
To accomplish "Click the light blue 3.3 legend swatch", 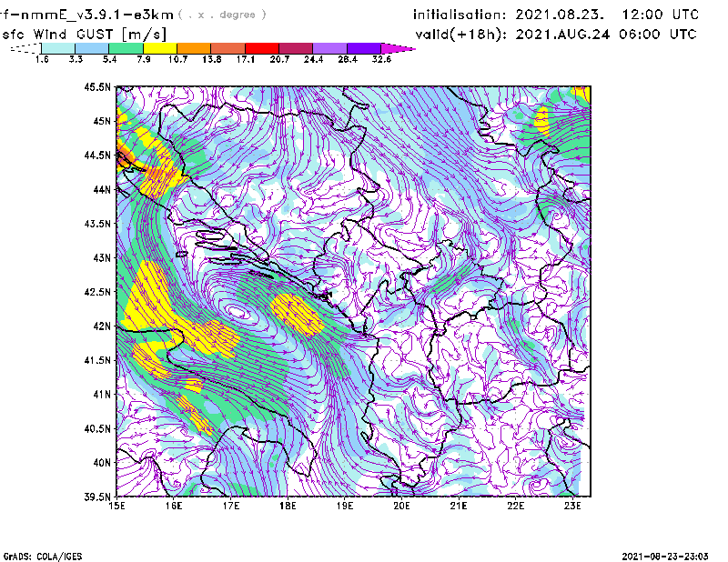I will (x=92, y=48).
